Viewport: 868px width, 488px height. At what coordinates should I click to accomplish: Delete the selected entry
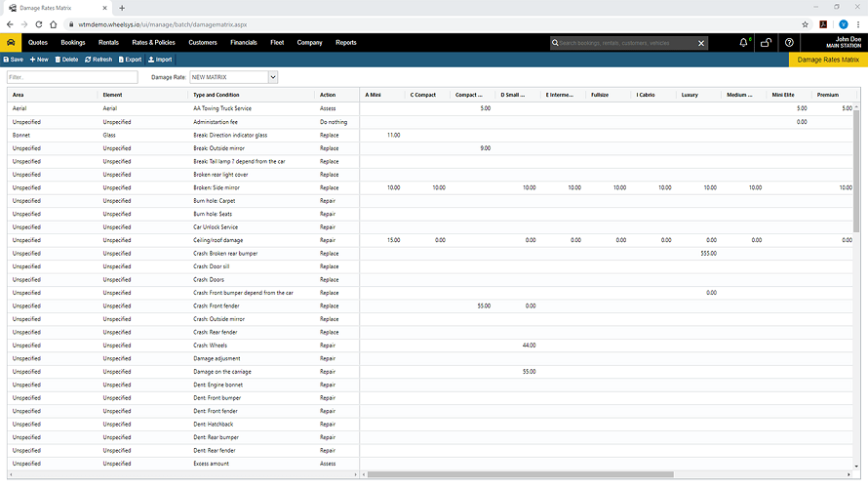(x=66, y=60)
